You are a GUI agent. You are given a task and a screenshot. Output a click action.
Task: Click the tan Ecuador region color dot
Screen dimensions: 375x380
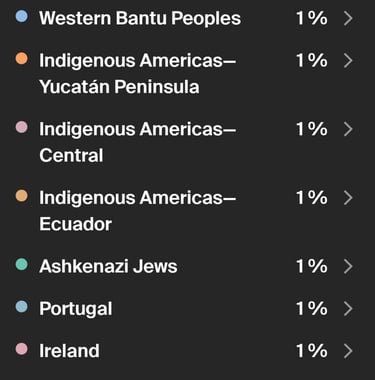coord(22,196)
